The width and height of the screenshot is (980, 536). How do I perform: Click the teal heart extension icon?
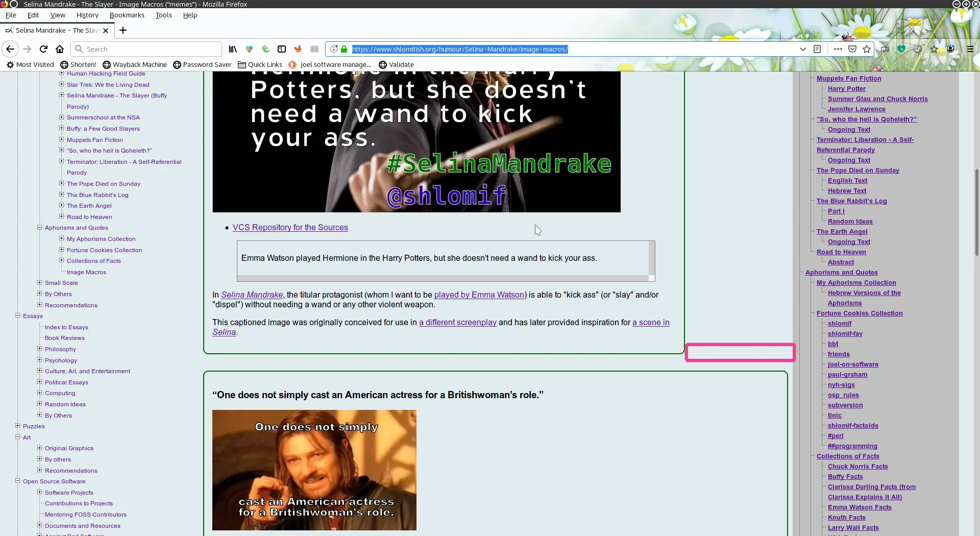(901, 49)
